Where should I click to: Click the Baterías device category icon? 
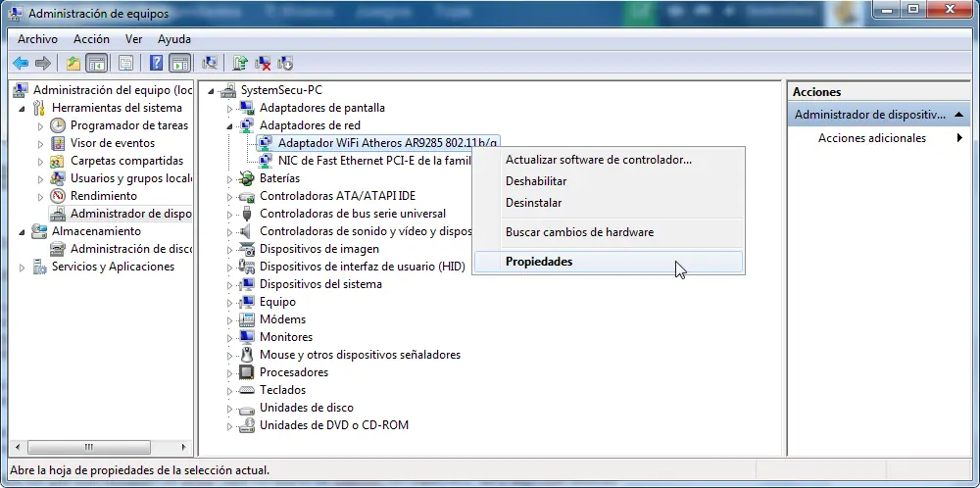tap(247, 178)
